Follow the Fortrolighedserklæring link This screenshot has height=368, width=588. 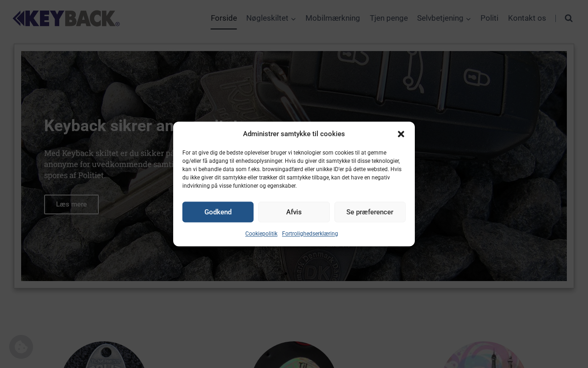310,234
